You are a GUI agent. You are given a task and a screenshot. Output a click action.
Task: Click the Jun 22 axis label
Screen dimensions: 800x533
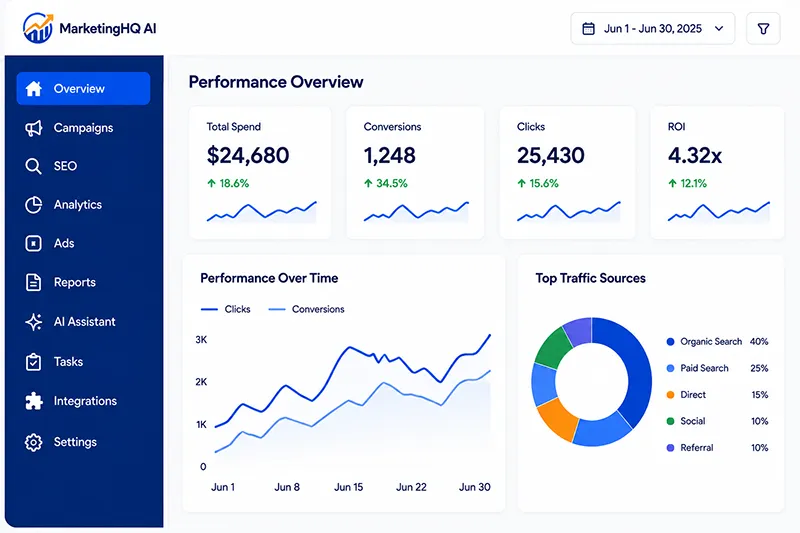click(x=411, y=487)
